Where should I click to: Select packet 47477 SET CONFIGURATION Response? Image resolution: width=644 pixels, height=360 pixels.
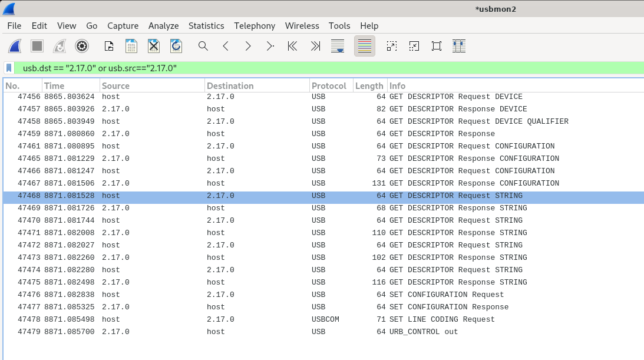(x=323, y=307)
